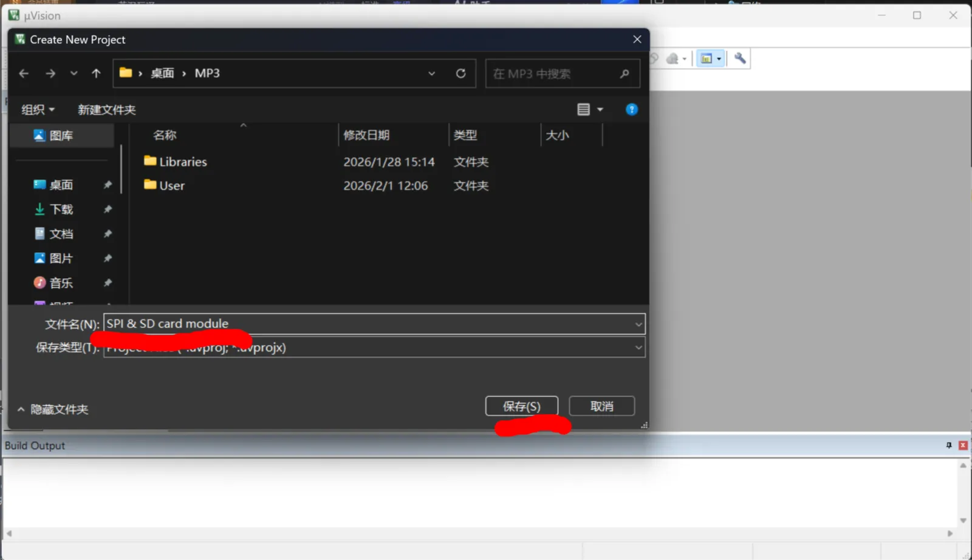
Task: Click 取消 to cancel the dialog
Action: click(x=602, y=406)
